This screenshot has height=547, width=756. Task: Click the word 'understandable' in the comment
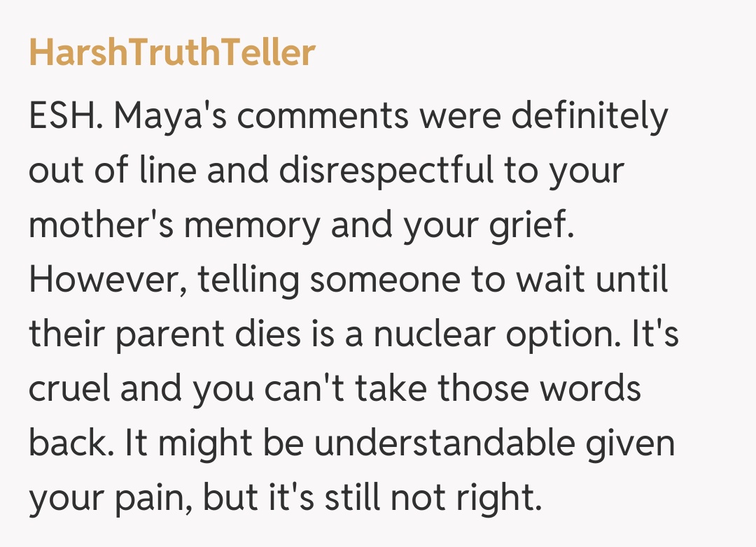click(x=444, y=444)
